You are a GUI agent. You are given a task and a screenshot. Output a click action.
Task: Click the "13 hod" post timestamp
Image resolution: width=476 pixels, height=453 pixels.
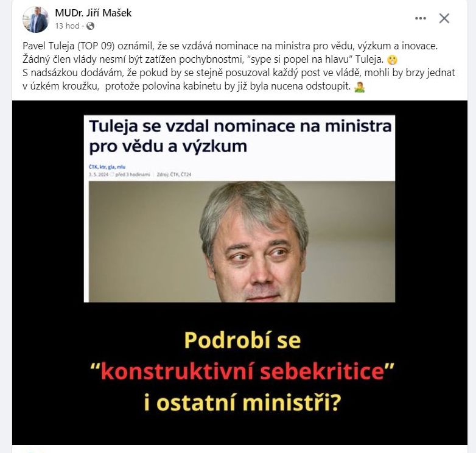point(67,26)
